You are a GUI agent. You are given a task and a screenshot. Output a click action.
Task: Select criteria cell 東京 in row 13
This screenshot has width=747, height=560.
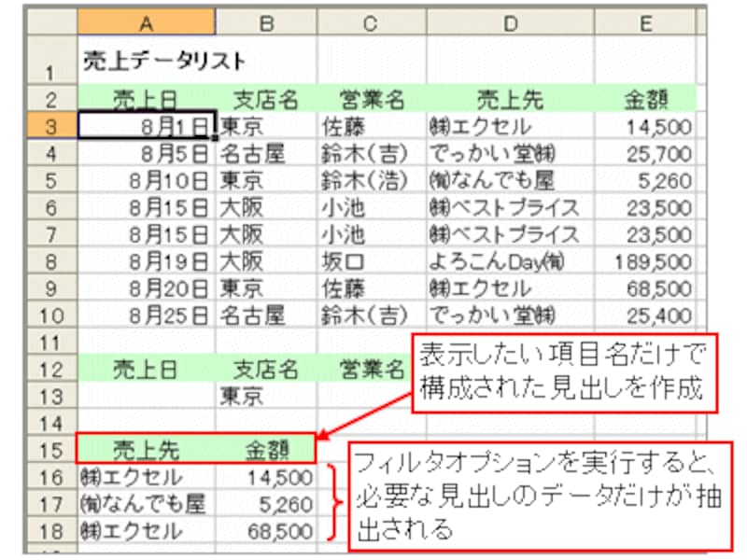click(266, 396)
